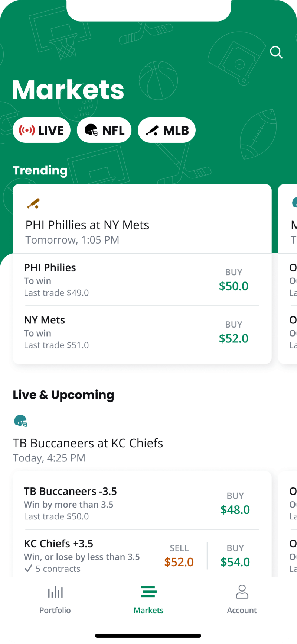Tap the Markets page heading

(x=68, y=90)
